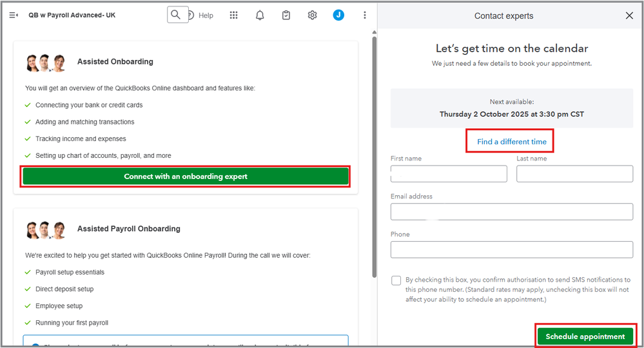The image size is (644, 348).
Task: Click 'Connecting your bank or credit cards'
Action: pyautogui.click(x=89, y=105)
